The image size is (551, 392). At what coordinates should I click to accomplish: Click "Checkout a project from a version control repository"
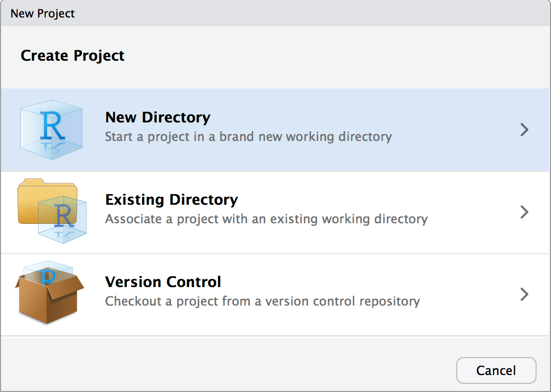[262, 301]
